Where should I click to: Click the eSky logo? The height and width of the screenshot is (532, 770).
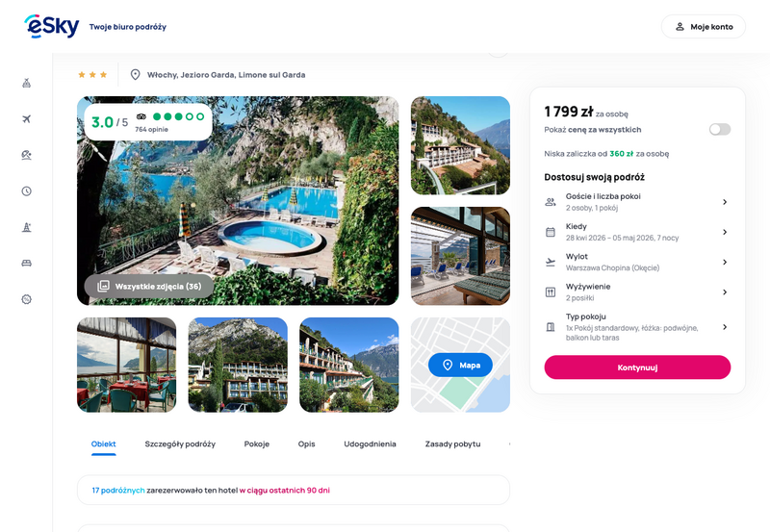tap(52, 26)
